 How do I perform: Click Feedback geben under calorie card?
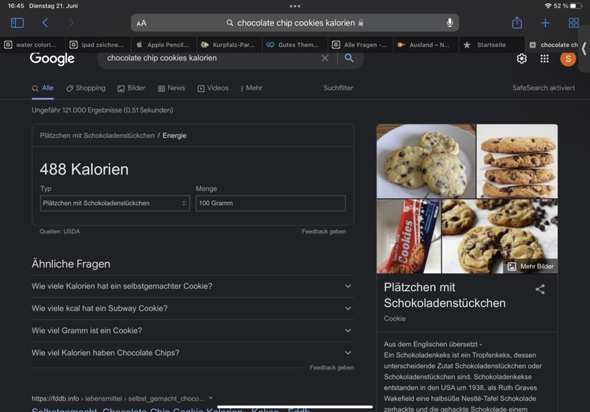[324, 231]
